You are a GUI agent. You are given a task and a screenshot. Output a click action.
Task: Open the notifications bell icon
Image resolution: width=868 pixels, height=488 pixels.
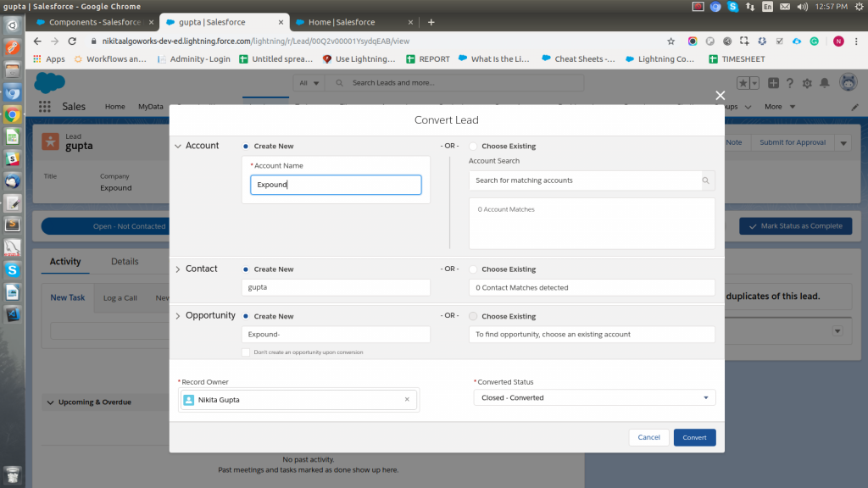pos(824,83)
